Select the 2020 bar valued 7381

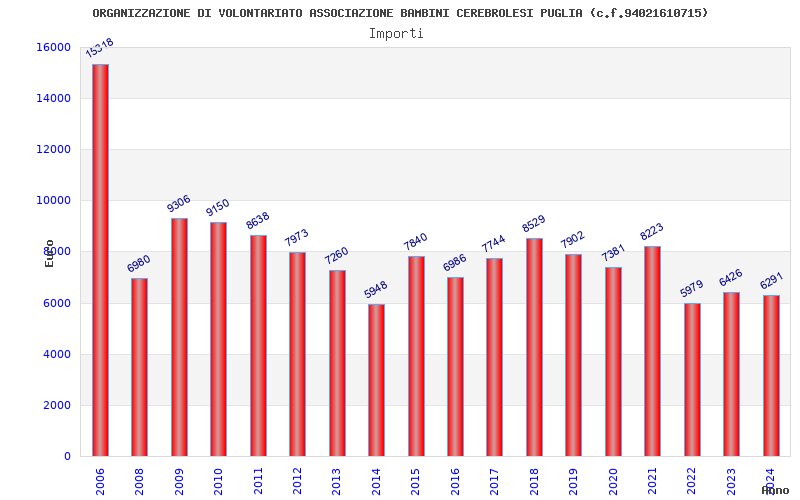(x=614, y=362)
